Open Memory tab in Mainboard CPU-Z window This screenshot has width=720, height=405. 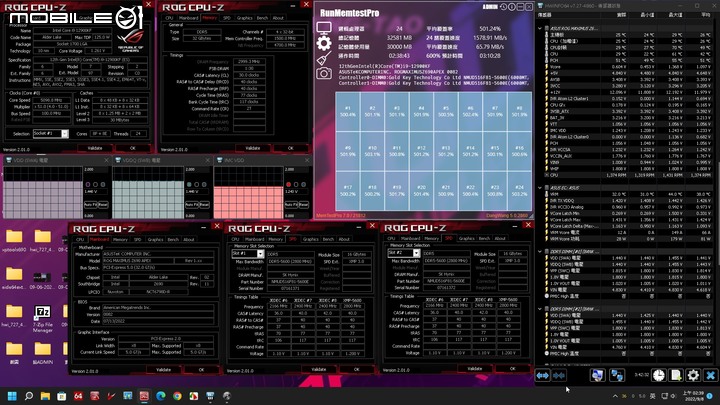[x=120, y=239]
